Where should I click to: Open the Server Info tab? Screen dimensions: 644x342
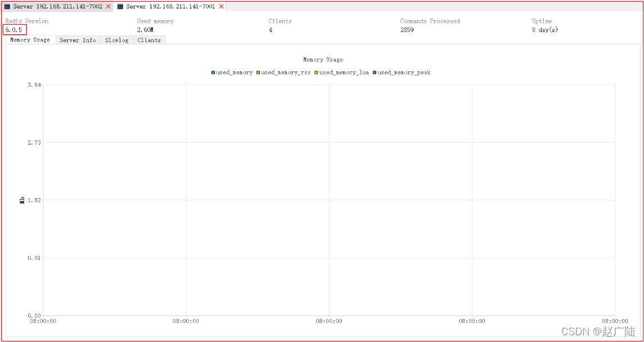point(78,40)
